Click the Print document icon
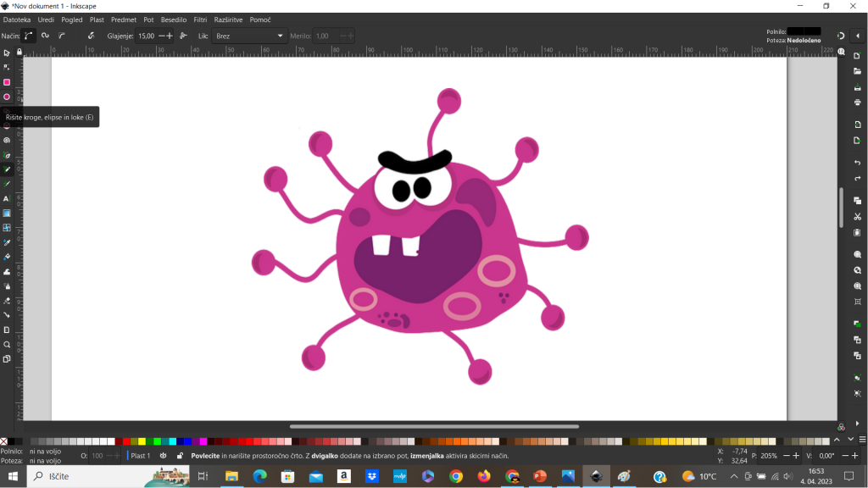The width and height of the screenshot is (868, 488). [858, 103]
